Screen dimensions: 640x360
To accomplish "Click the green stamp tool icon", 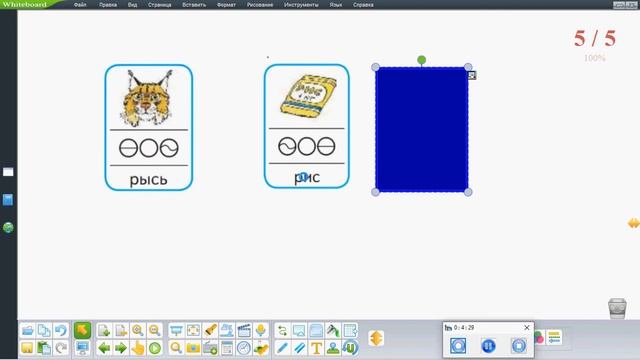I will 333,348.
